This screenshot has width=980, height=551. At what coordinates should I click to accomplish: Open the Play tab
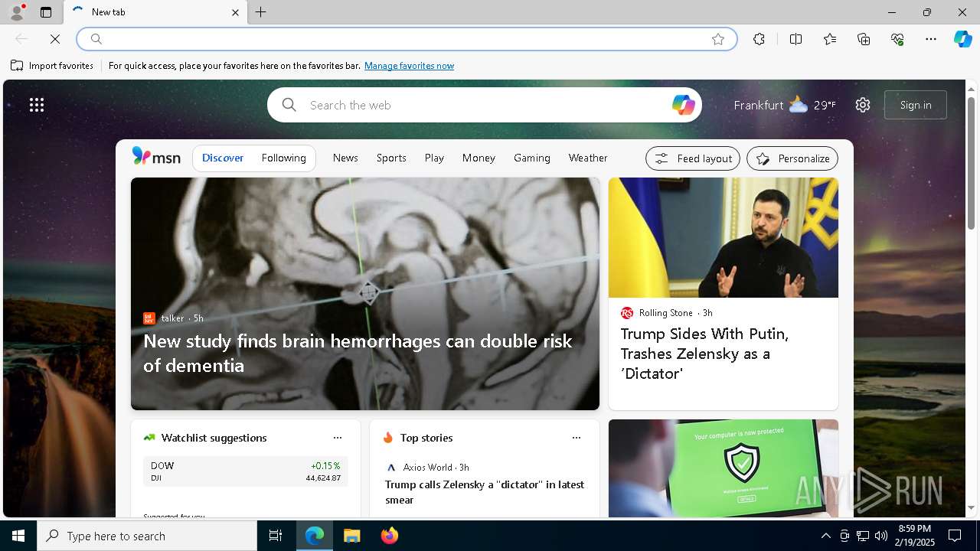pos(434,158)
